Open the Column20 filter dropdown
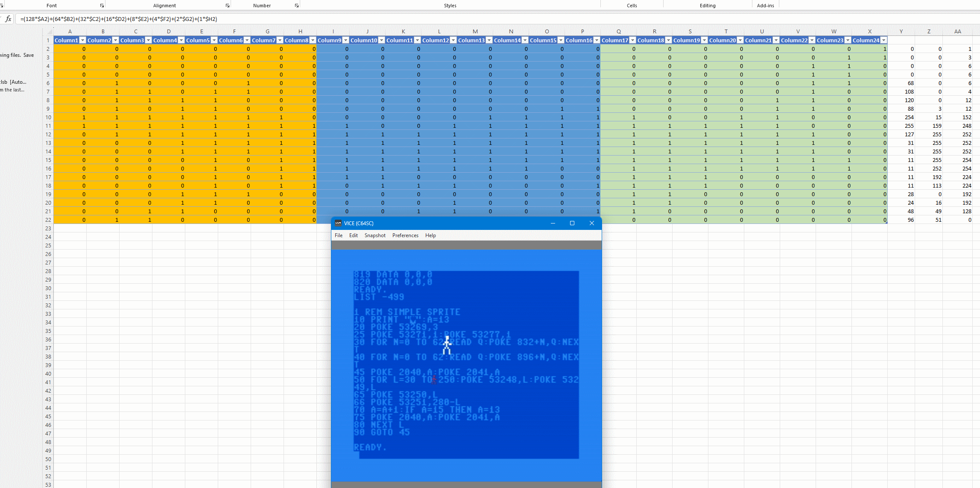 click(740, 40)
